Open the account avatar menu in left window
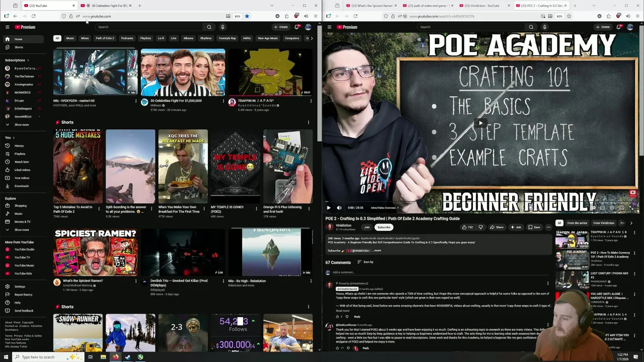This screenshot has height=362, width=644. 308,27
